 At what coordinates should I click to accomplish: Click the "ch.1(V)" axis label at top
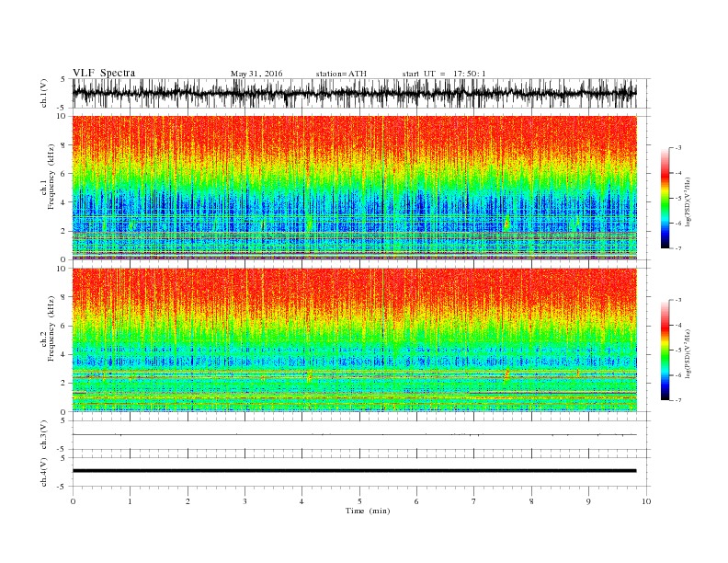[44, 94]
